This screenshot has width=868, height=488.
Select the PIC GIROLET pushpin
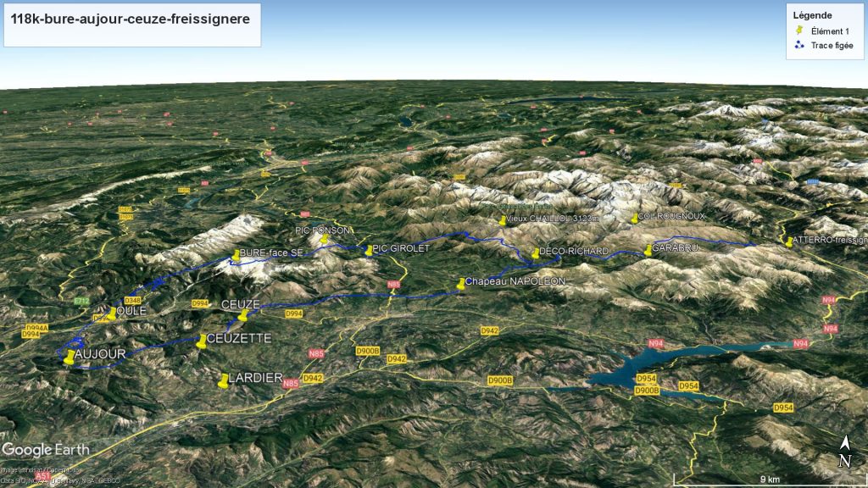click(369, 250)
